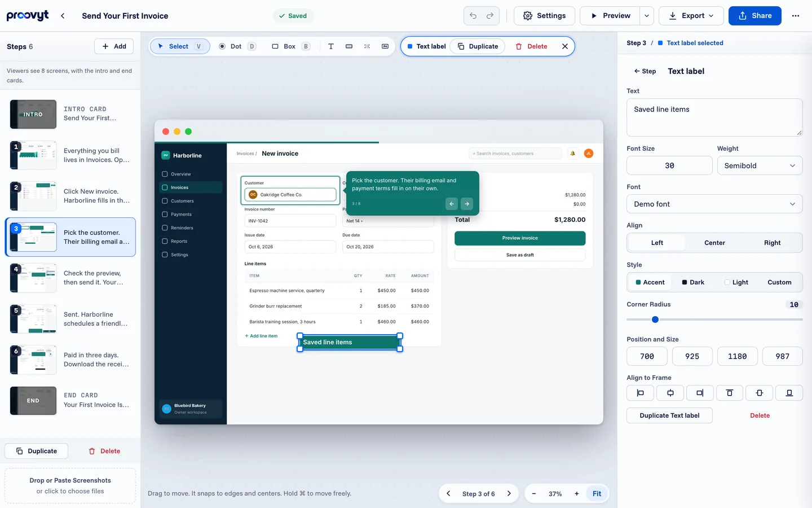Screen dimensions: 812x508
Task: Click the Fit zoom button
Action: tap(597, 494)
